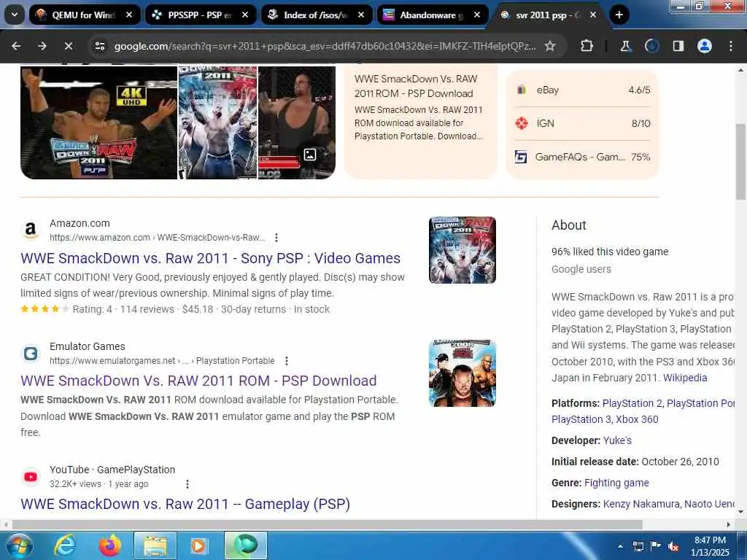This screenshot has height=560, width=747.
Task: Open WWE SmackDown Vs. RAW 2011 ROM link
Action: tap(198, 381)
